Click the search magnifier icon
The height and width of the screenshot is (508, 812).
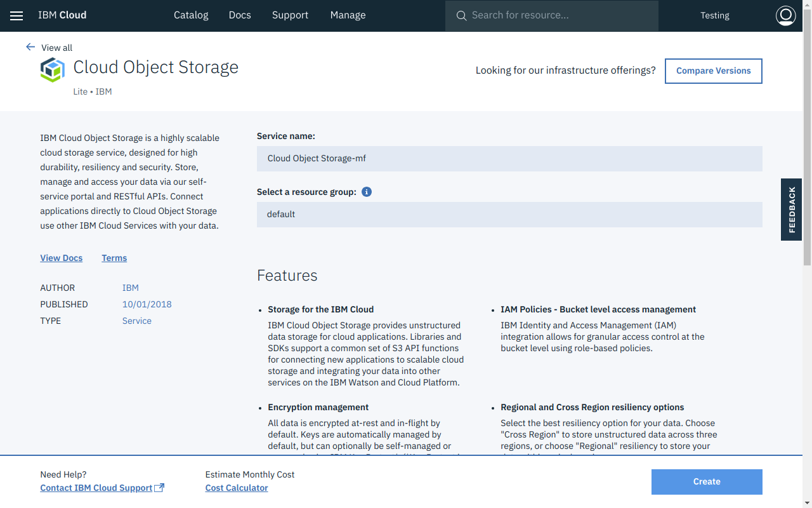(461, 16)
